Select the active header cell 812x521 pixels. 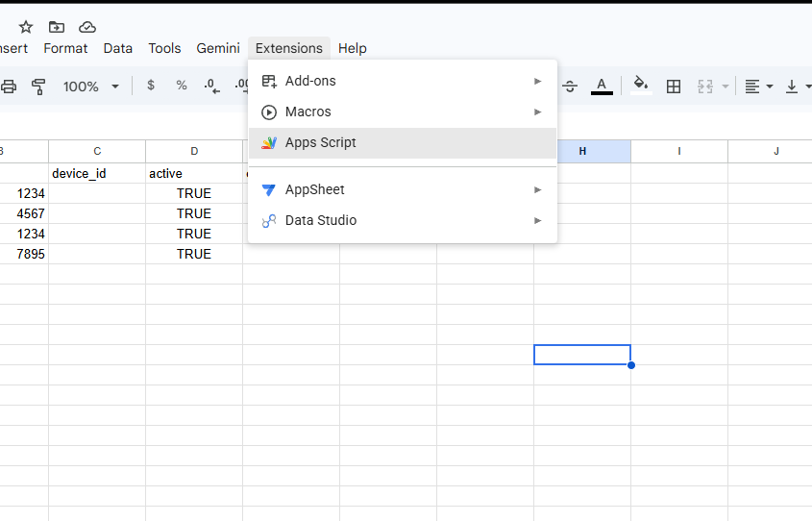click(x=194, y=173)
